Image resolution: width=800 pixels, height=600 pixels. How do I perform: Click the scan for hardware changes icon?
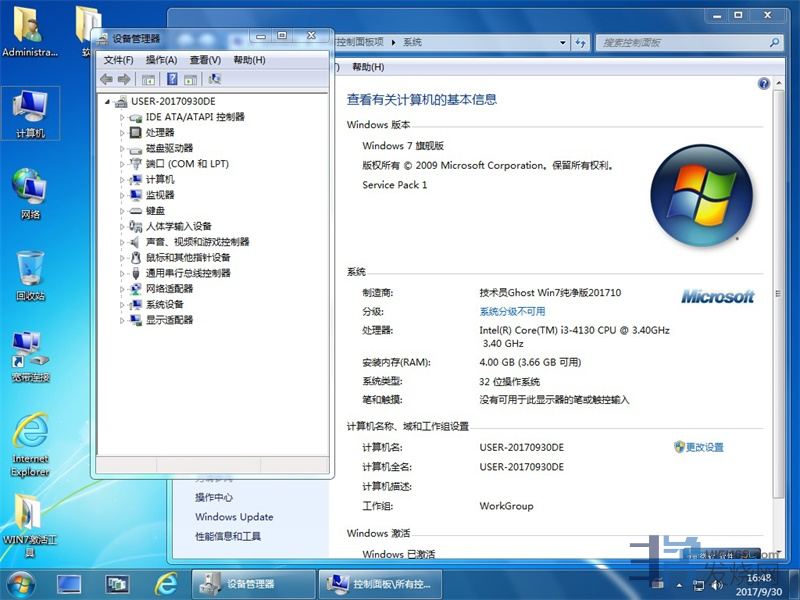[x=214, y=79]
